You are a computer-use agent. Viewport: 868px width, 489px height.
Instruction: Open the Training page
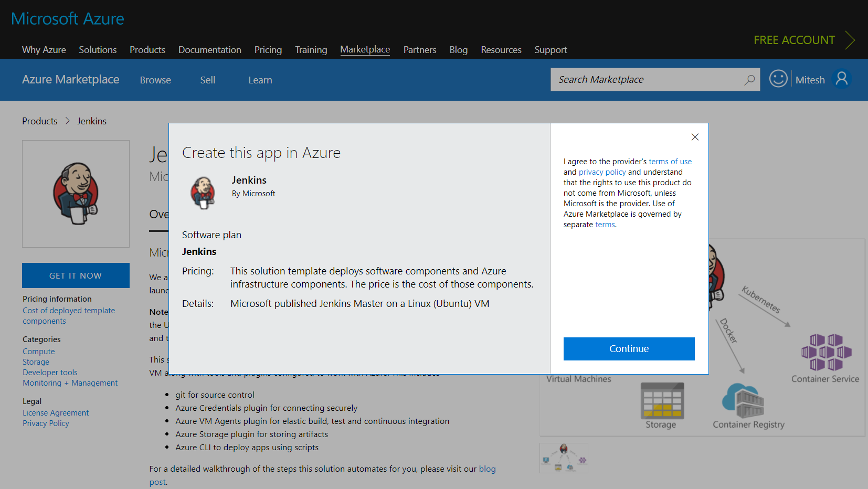(x=311, y=50)
